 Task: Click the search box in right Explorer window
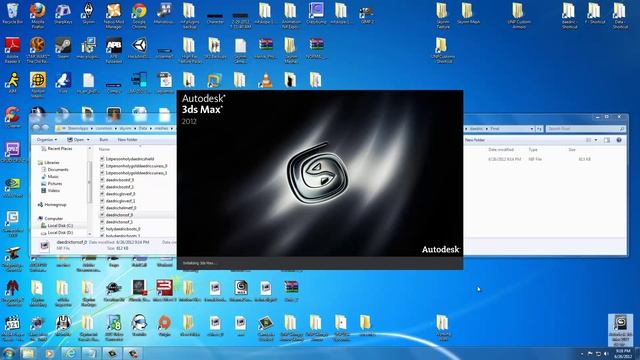pyautogui.click(x=585, y=129)
